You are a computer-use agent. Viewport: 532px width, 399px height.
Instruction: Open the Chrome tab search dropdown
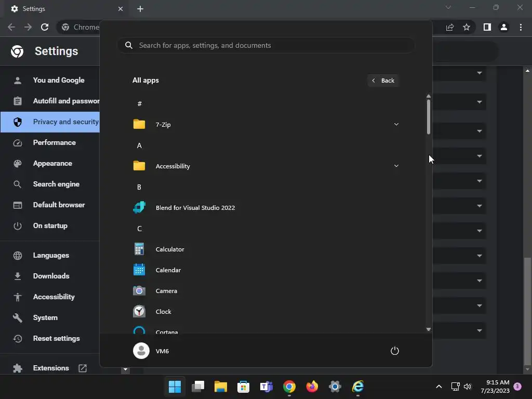[x=448, y=7]
